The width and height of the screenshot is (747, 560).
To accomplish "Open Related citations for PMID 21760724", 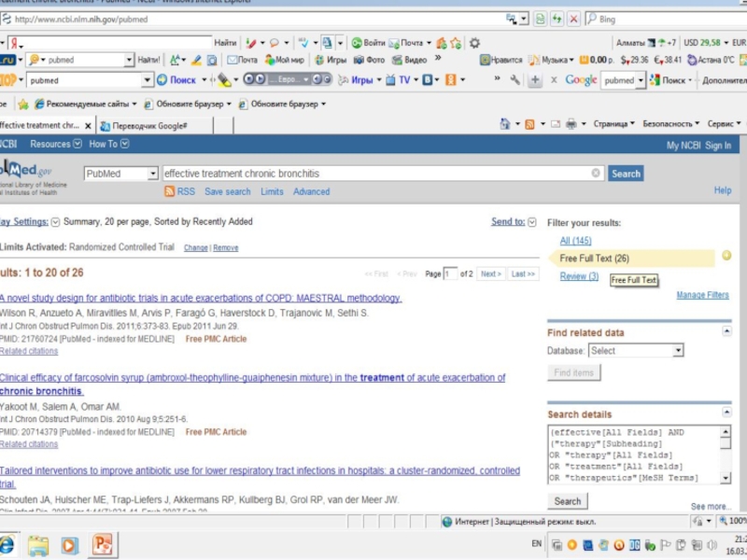I will (x=29, y=352).
